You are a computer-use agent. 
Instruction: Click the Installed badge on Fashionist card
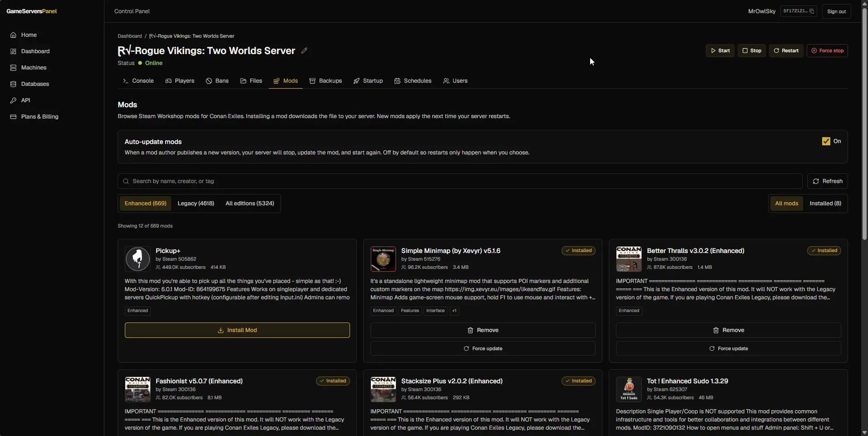point(333,381)
